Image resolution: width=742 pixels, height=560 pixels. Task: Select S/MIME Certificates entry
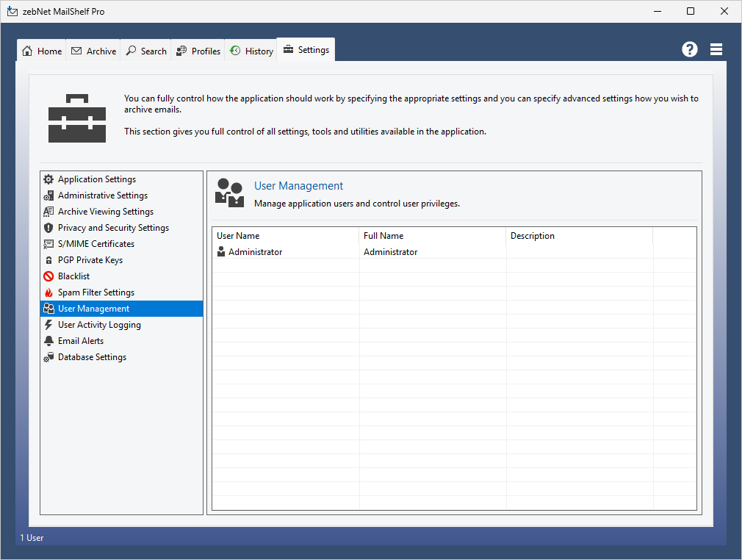(96, 244)
